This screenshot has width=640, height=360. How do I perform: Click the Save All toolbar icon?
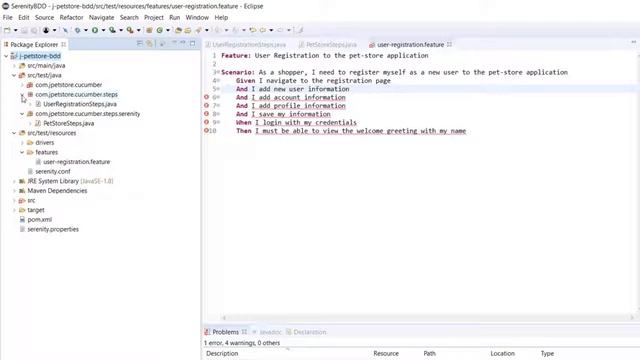[x=34, y=30]
